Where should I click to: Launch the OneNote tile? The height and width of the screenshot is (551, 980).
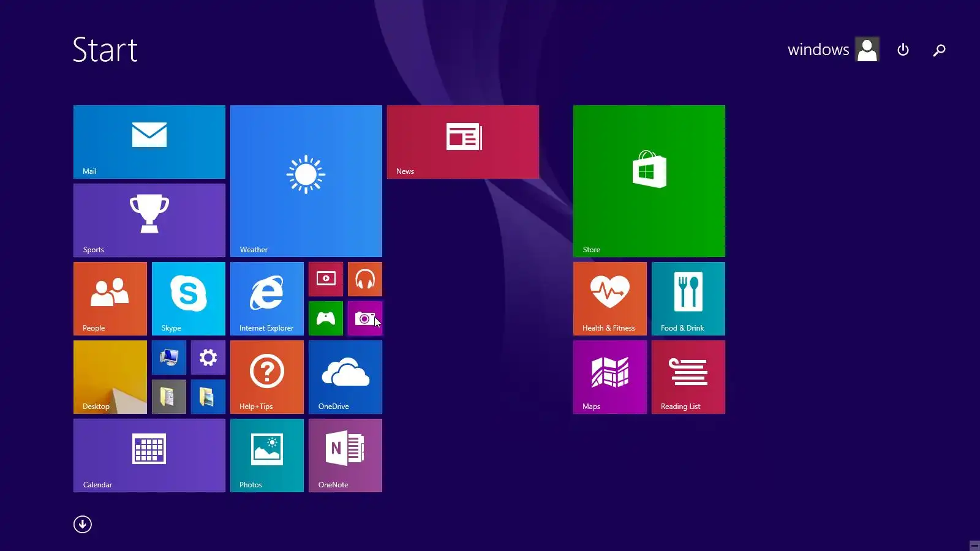(x=345, y=455)
